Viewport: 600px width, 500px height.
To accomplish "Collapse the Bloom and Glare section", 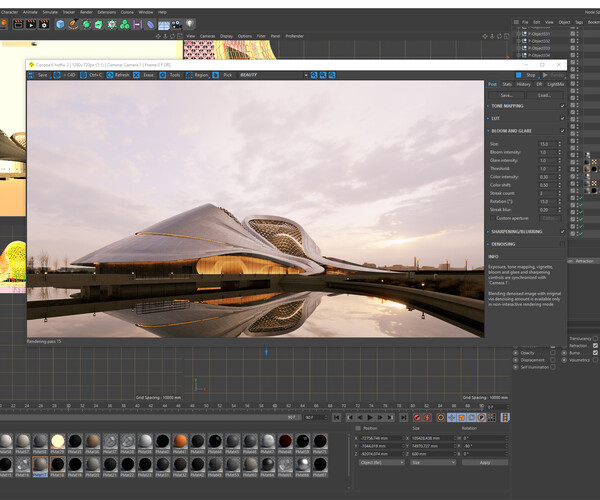I will coord(488,131).
